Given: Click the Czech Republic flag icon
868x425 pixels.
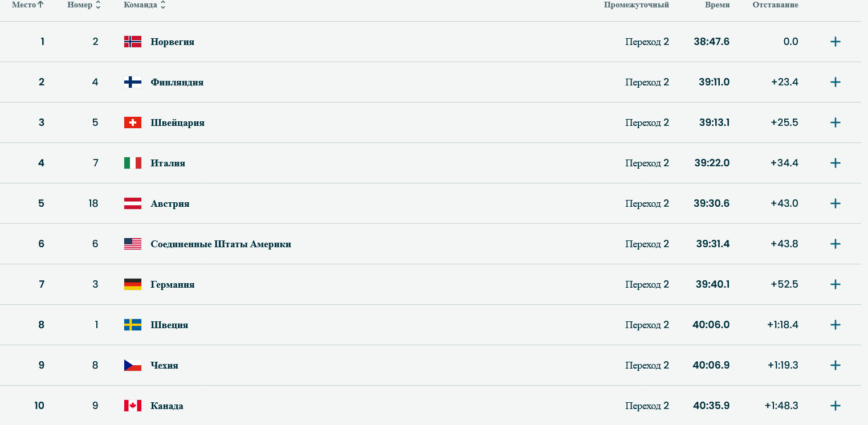Looking at the screenshot, I should [x=132, y=365].
